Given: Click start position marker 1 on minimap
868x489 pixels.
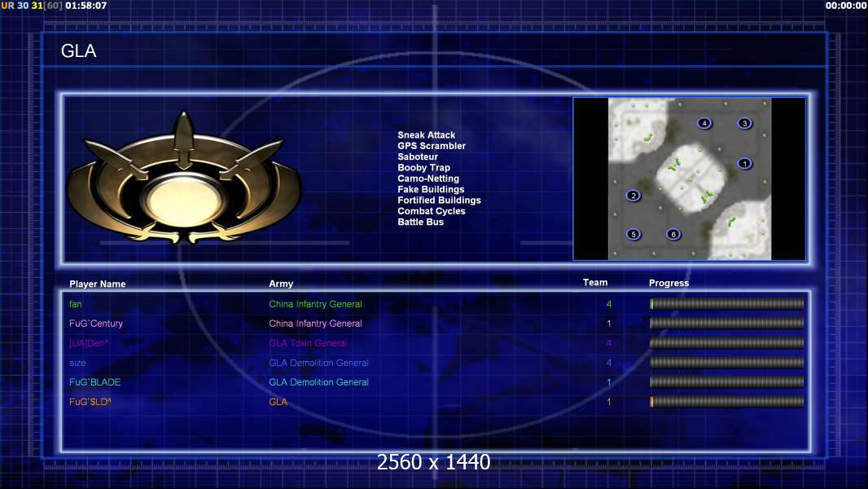Looking at the screenshot, I should 744,163.
